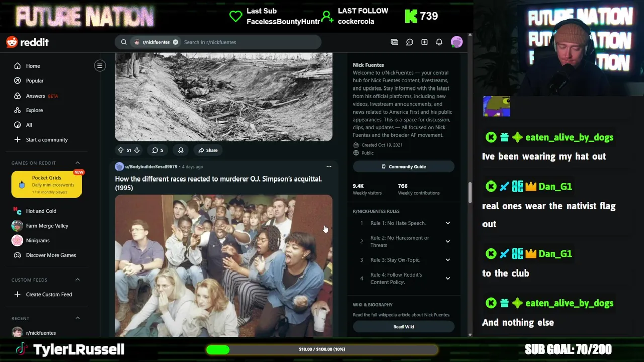The image size is (644, 362).
Task: Click the streamer webcam feed
Action: click(x=558, y=49)
